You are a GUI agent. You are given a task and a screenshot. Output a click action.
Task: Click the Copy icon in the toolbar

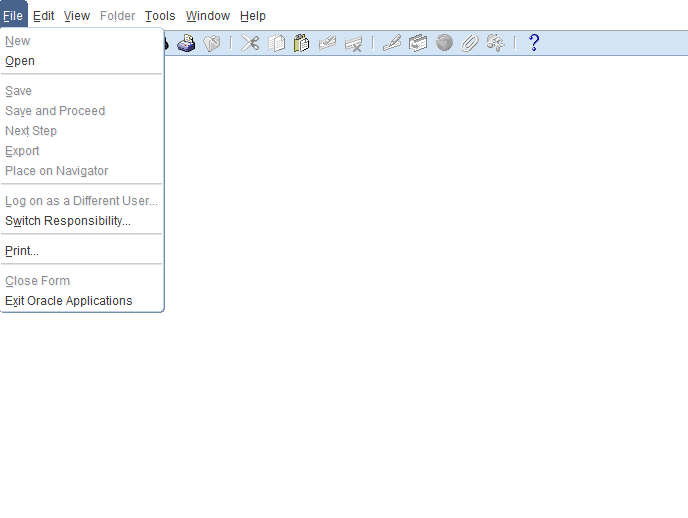[276, 43]
